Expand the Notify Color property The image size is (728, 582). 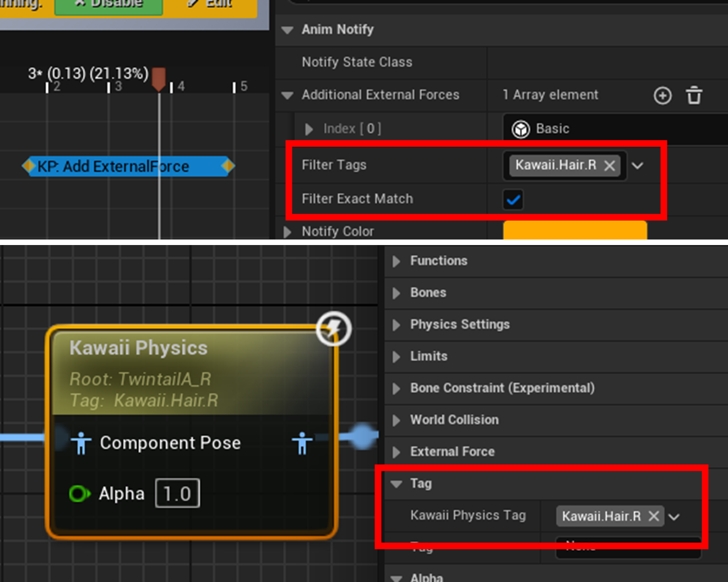point(286,232)
